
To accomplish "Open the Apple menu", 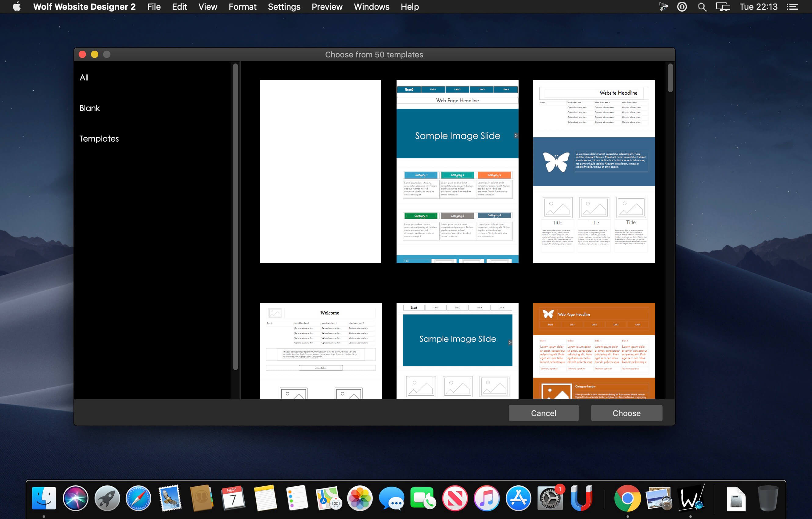I will [x=16, y=6].
